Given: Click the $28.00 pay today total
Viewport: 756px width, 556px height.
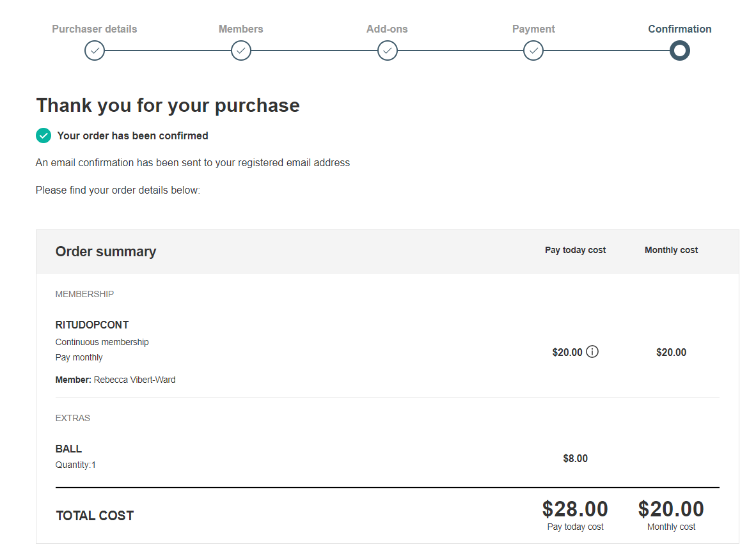Looking at the screenshot, I should click(575, 509).
